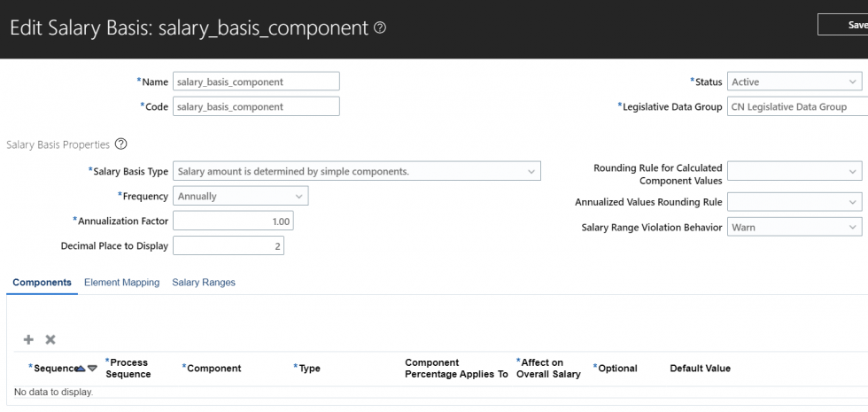The image size is (868, 412).
Task: Click the Code input field
Action: pos(256,106)
